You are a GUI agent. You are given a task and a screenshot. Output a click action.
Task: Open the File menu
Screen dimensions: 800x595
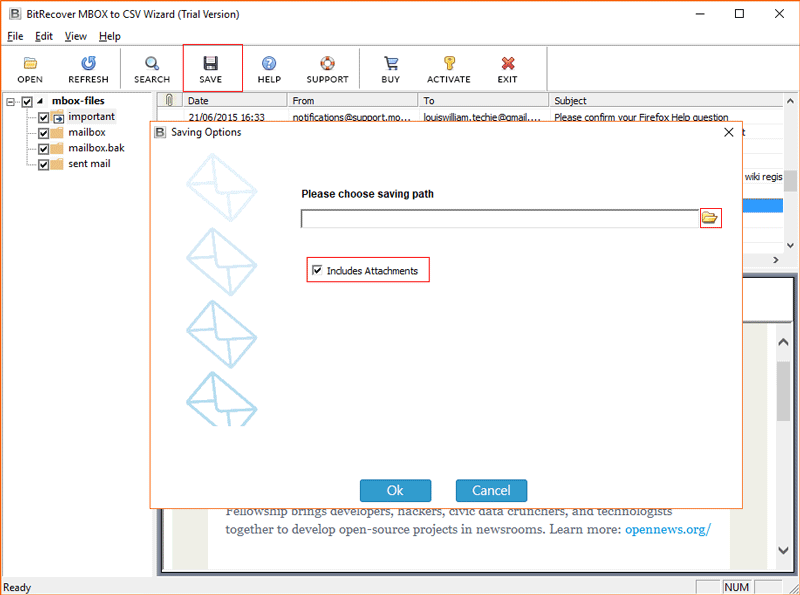pos(15,36)
